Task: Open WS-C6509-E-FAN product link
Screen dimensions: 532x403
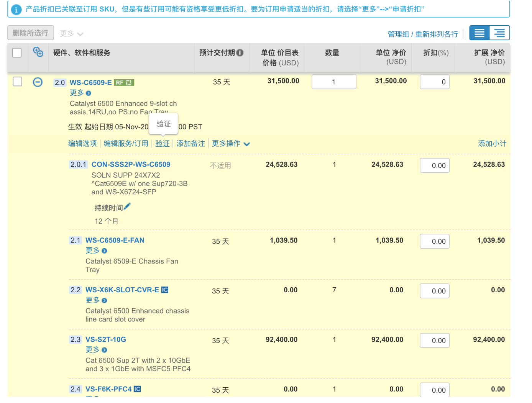Action: point(115,240)
